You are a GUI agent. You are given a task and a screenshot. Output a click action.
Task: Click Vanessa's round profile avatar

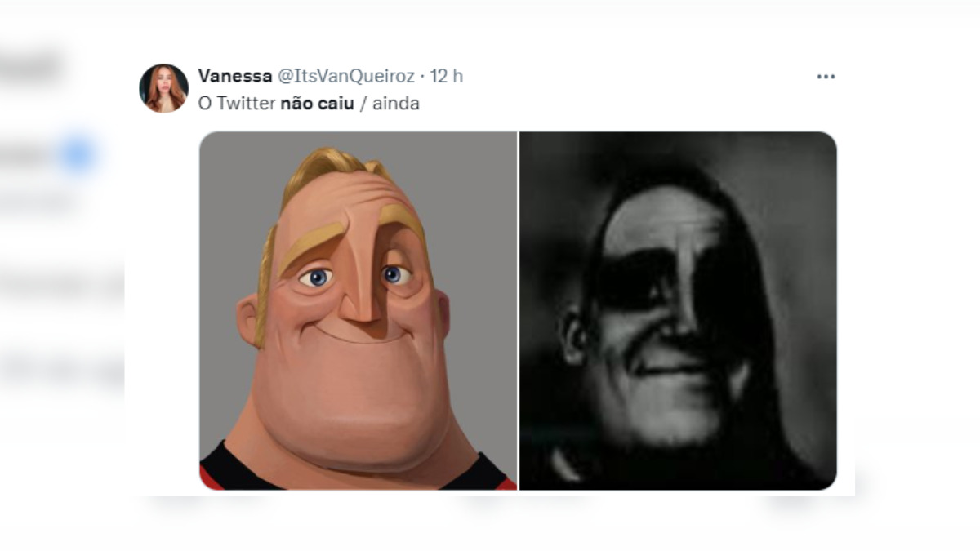click(x=164, y=88)
